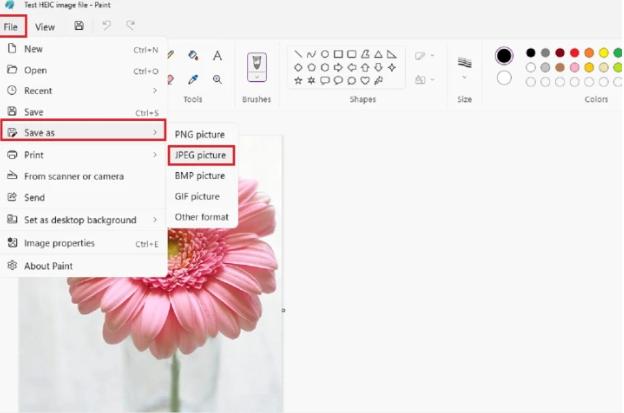624x413 pixels.
Task: Pick the pink color swatch
Action: tap(574, 67)
